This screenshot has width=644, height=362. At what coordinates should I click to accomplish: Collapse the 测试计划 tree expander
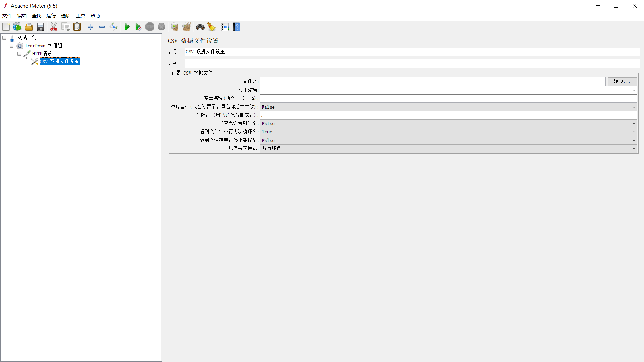4,38
